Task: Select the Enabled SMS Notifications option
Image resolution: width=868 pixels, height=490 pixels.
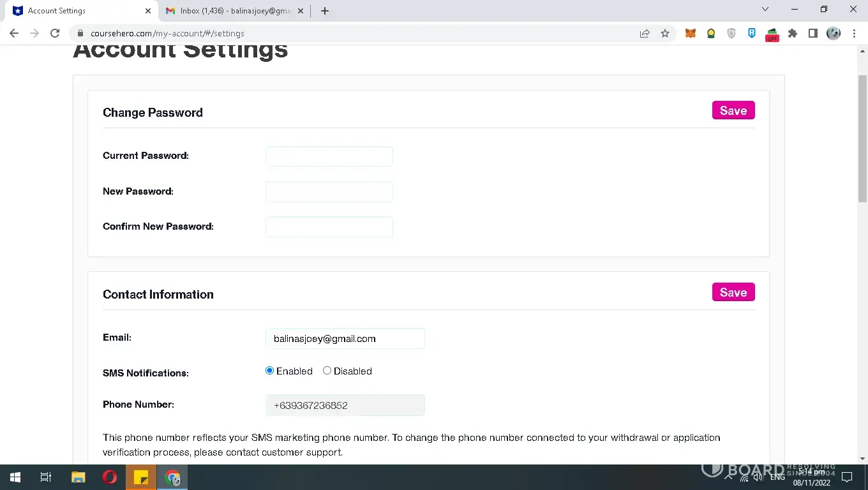Action: (269, 371)
